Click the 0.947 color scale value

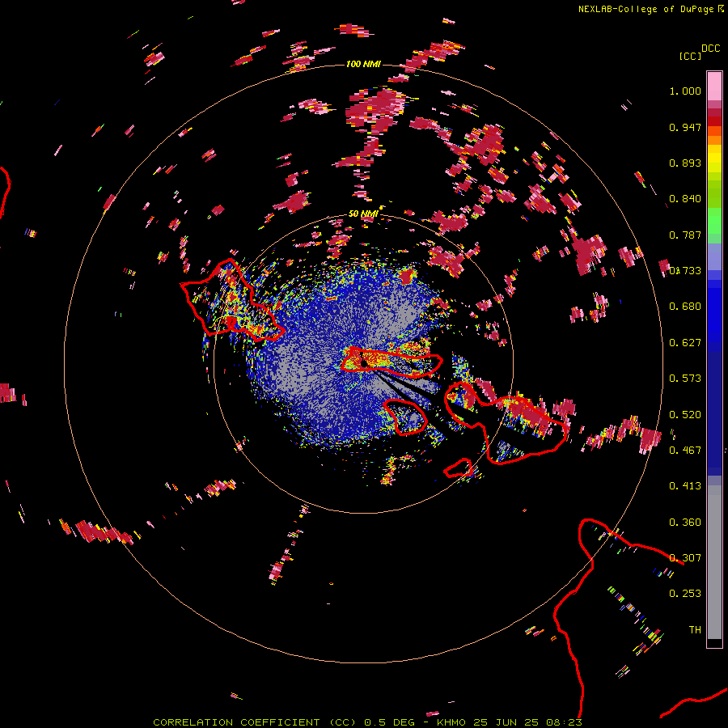click(685, 127)
